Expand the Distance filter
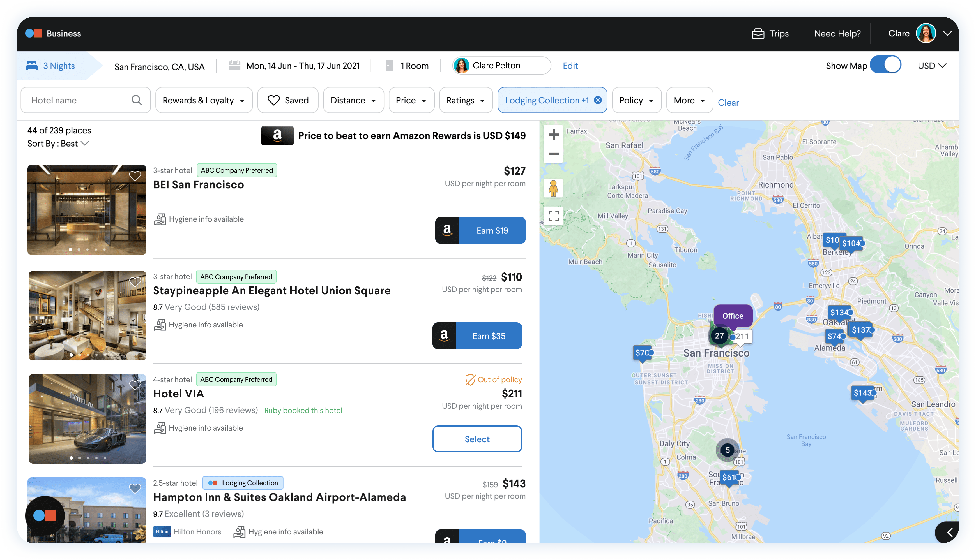Image resolution: width=976 pixels, height=560 pixels. coord(353,100)
